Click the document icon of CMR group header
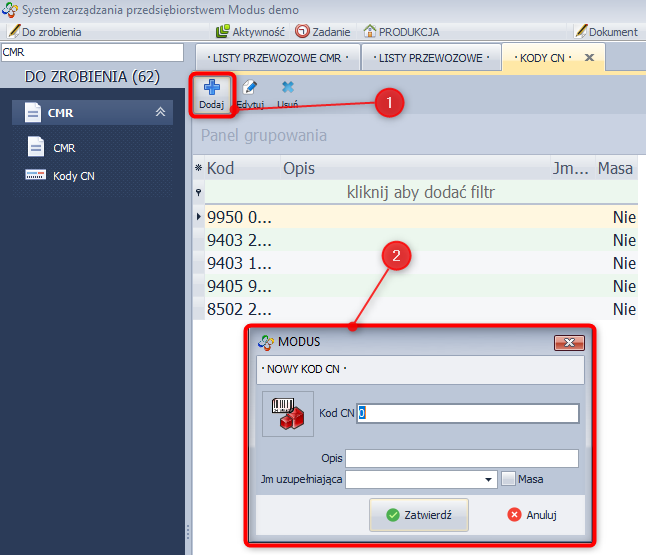The height and width of the screenshot is (555, 646). click(33, 112)
